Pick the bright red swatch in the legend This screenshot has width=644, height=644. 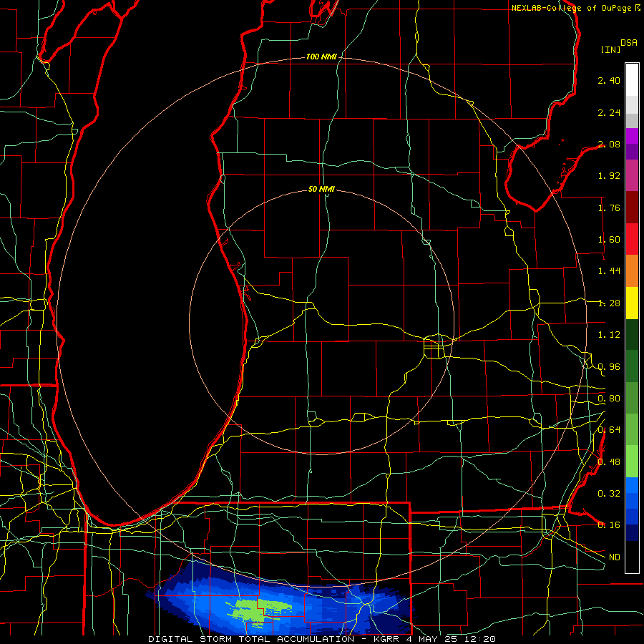point(632,239)
